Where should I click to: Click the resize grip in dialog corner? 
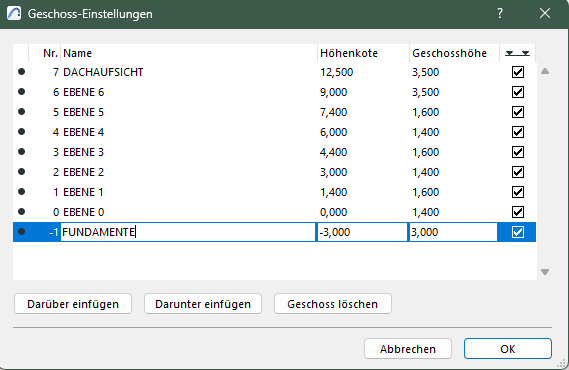[x=562, y=363]
